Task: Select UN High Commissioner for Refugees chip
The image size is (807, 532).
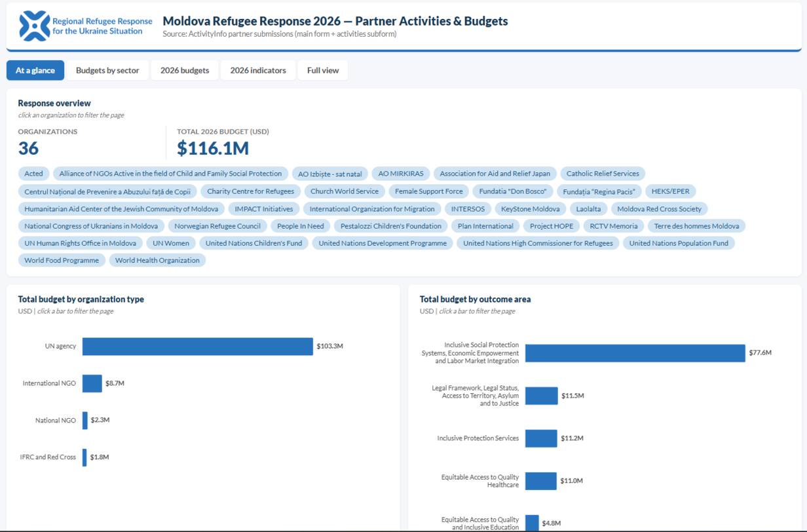Action: pyautogui.click(x=538, y=243)
